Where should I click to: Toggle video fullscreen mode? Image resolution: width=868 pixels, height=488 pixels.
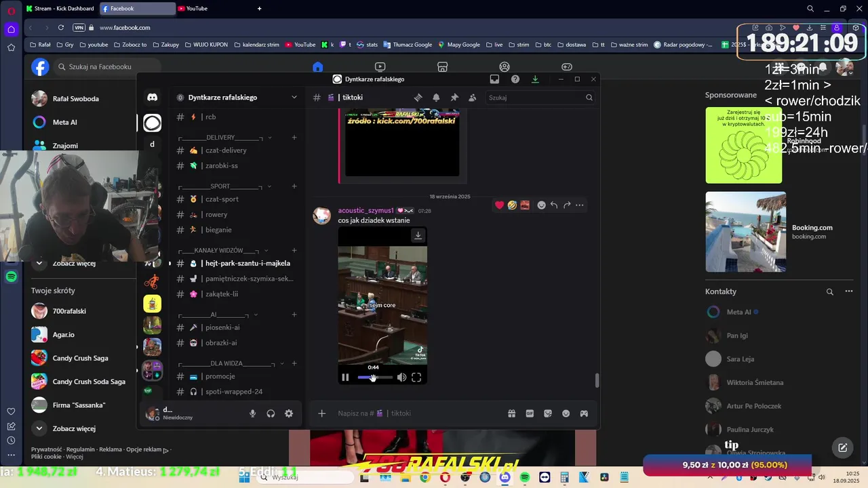[x=416, y=378]
